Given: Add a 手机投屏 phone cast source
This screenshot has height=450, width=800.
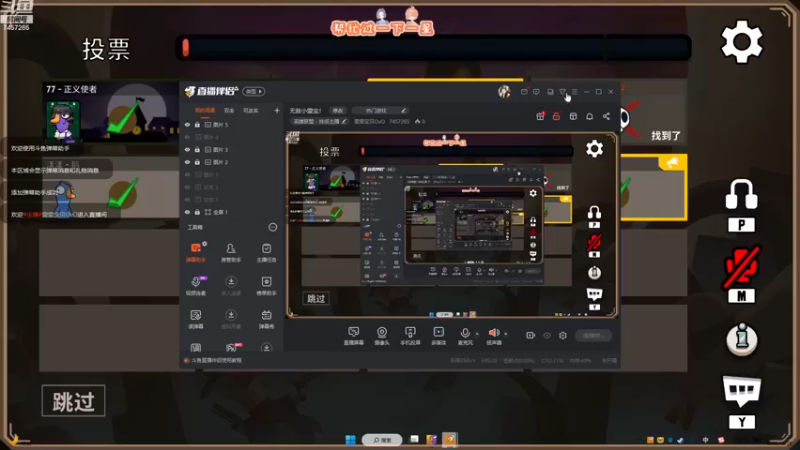Looking at the screenshot, I should [x=410, y=336].
